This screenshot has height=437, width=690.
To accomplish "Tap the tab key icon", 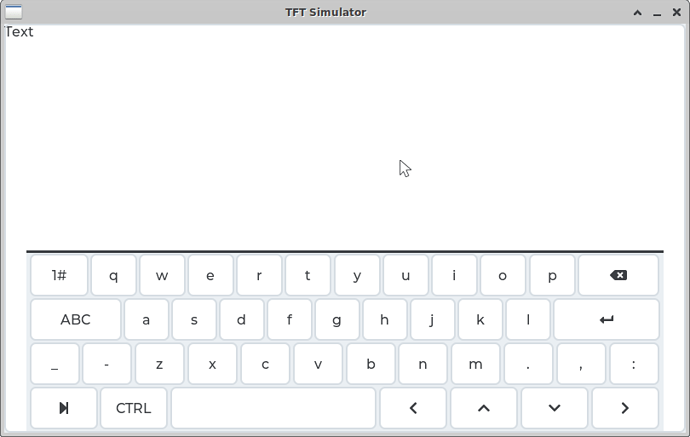I will click(64, 408).
